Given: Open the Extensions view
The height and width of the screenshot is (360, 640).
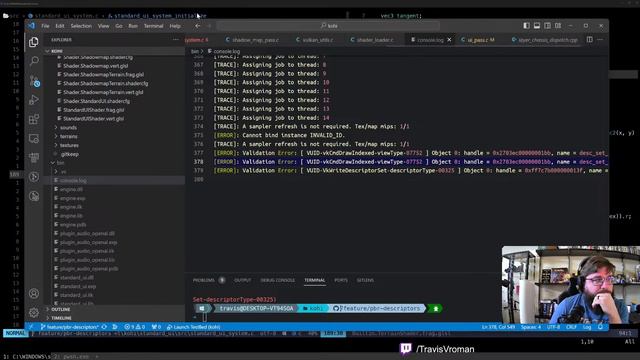Looking at the screenshot, I should tap(34, 119).
